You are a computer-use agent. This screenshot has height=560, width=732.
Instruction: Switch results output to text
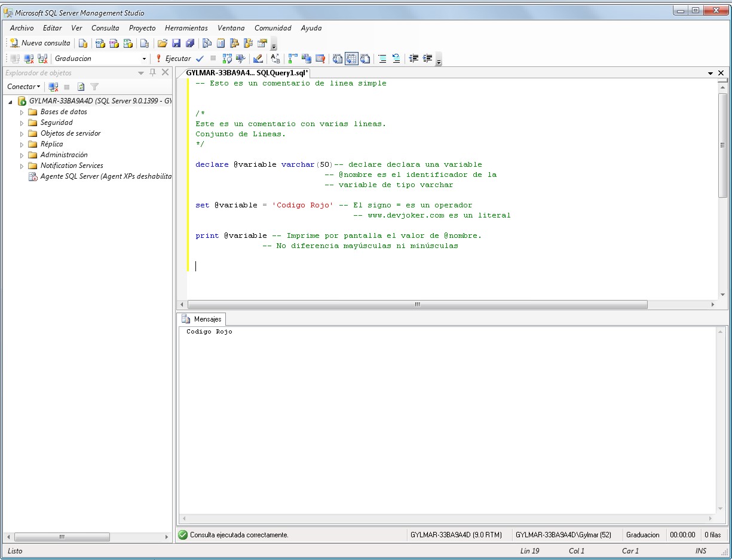[337, 58]
